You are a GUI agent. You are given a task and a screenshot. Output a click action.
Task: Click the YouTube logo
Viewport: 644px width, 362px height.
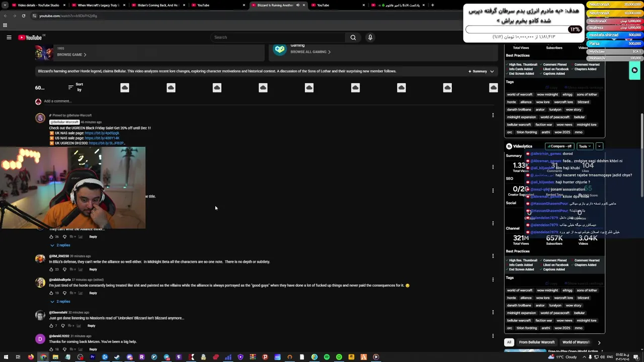(30, 37)
